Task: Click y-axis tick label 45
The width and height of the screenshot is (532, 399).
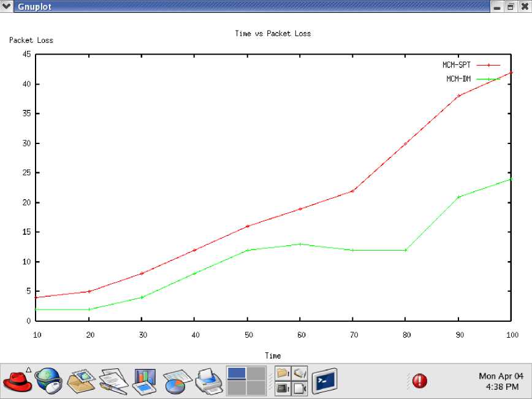Action: point(26,55)
